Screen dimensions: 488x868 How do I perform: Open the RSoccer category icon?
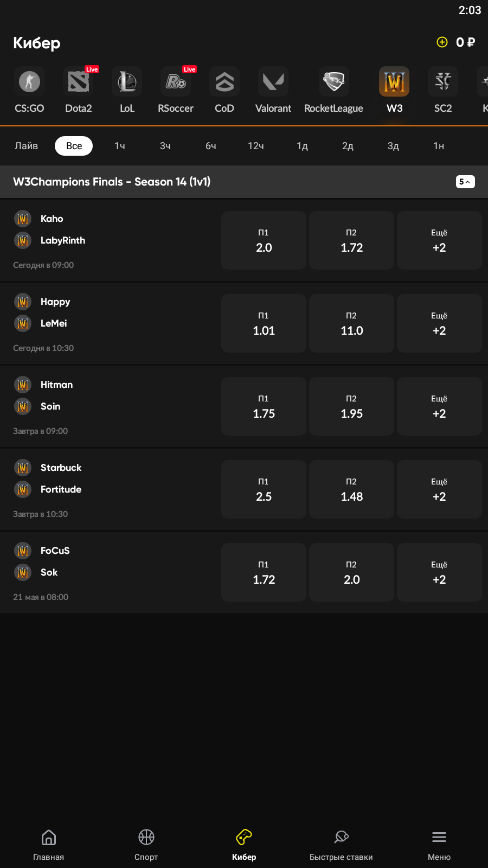(x=176, y=82)
